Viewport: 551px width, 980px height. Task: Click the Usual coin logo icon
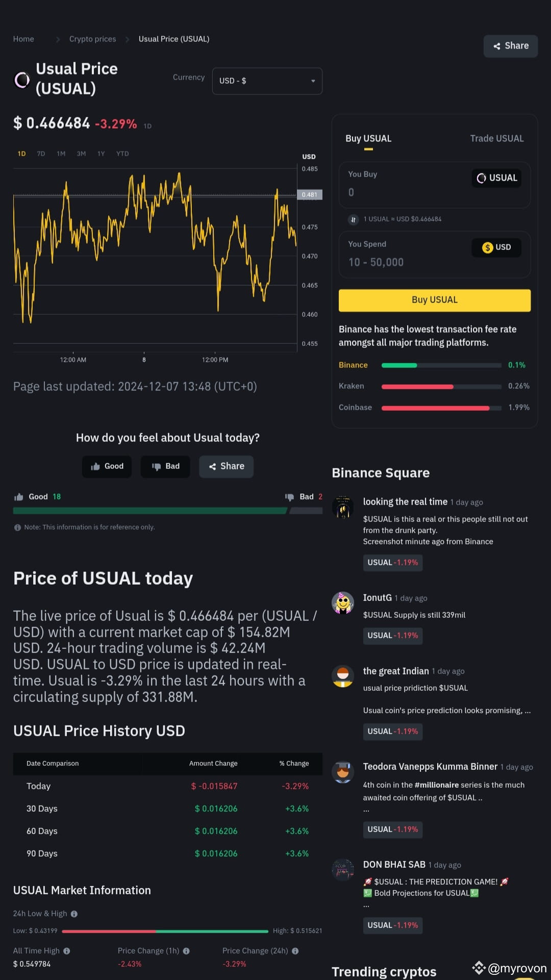(x=21, y=80)
